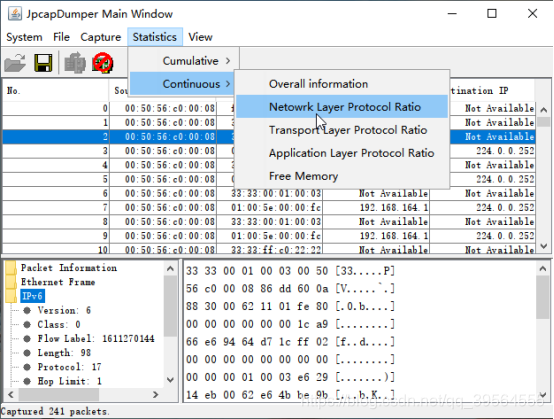The width and height of the screenshot is (554, 419).
Task: Click packet table scrollbar down arrow
Action: point(544,246)
